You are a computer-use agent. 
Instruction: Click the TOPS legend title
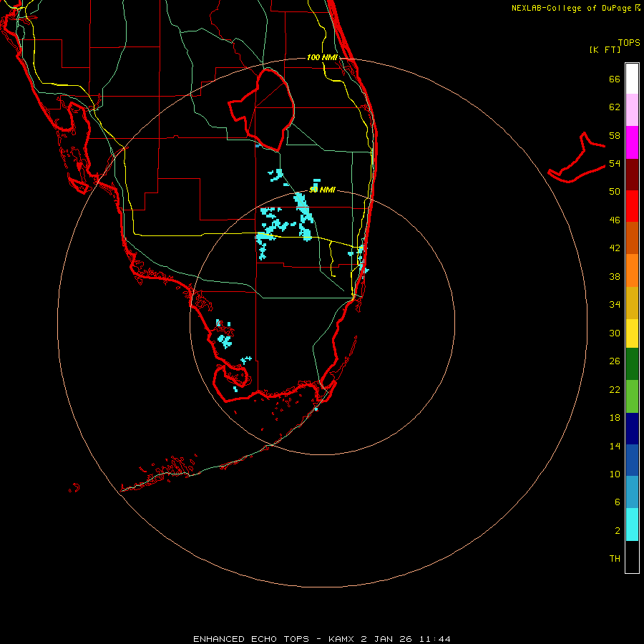[629, 42]
